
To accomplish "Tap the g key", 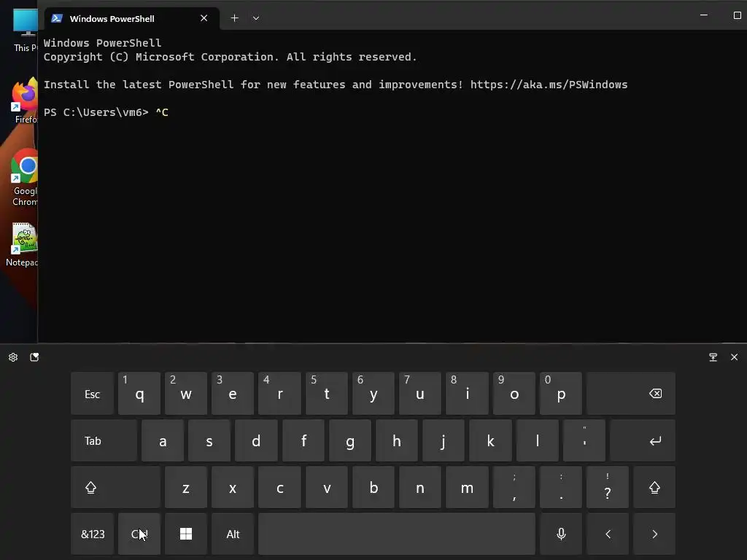I will [x=349, y=440].
